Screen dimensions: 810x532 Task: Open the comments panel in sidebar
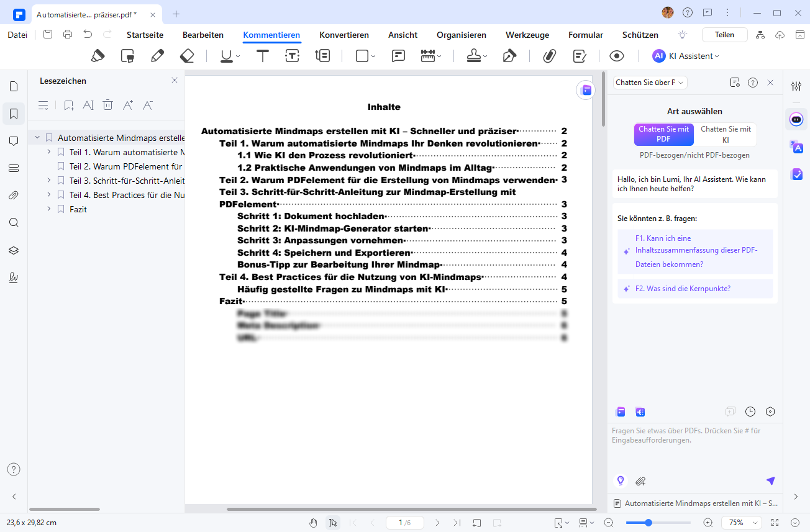pos(14,141)
